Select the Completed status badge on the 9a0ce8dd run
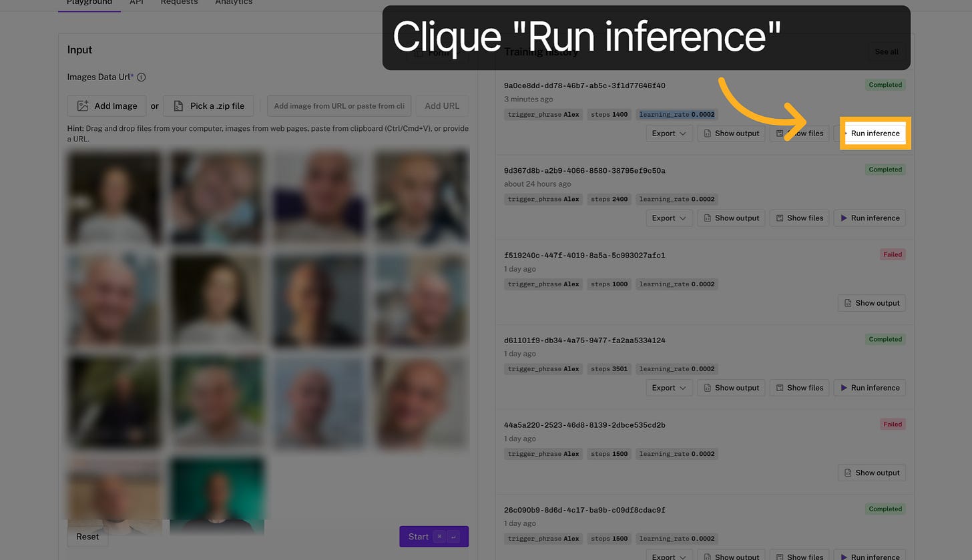The height and width of the screenshot is (560, 972). (885, 85)
